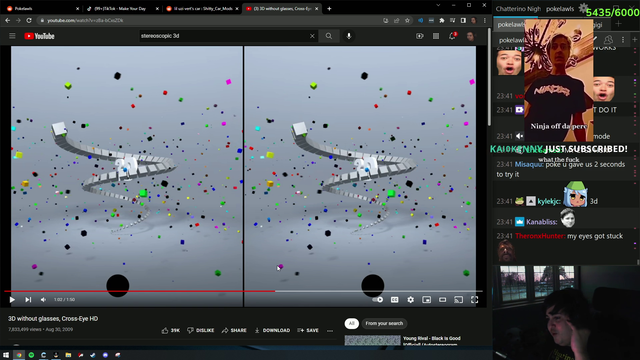Toggle the autoplay switch in player
This screenshot has height=360, width=640.
378,300
